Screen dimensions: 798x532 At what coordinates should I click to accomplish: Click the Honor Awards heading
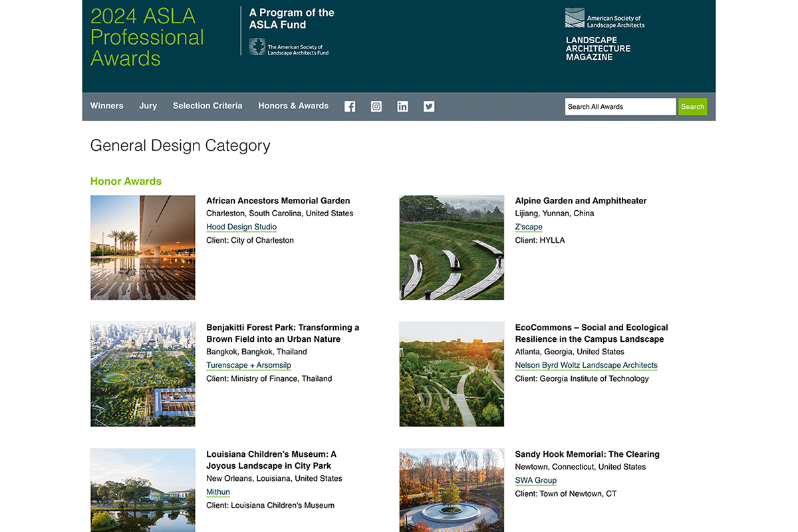tap(126, 181)
